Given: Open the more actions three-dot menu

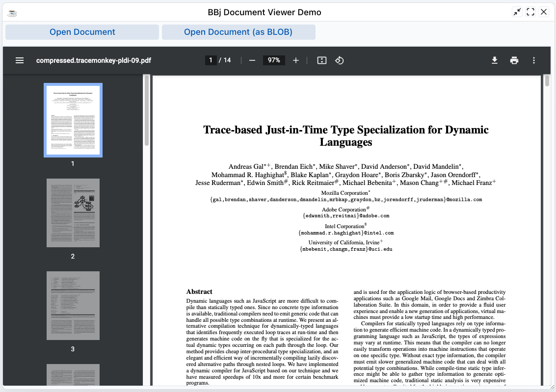Looking at the screenshot, I should click(x=534, y=60).
